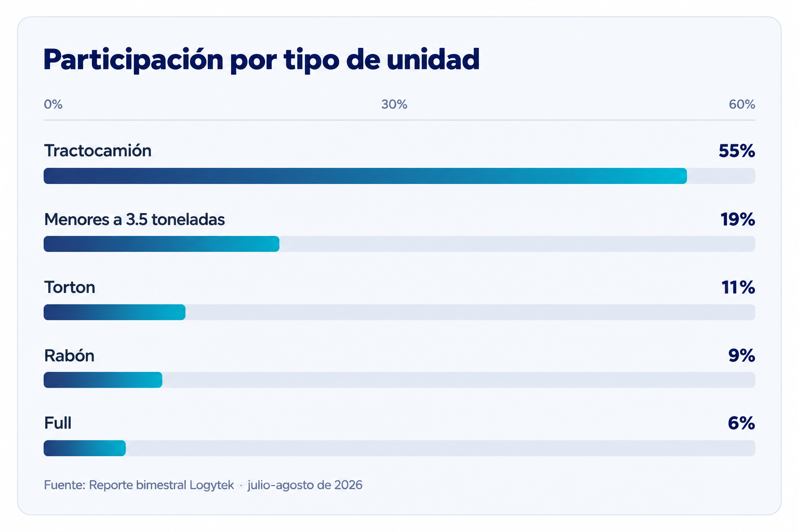The width and height of the screenshot is (798, 532).
Task: Click the chart title Participación por tipo de unidad
Action: click(x=261, y=60)
